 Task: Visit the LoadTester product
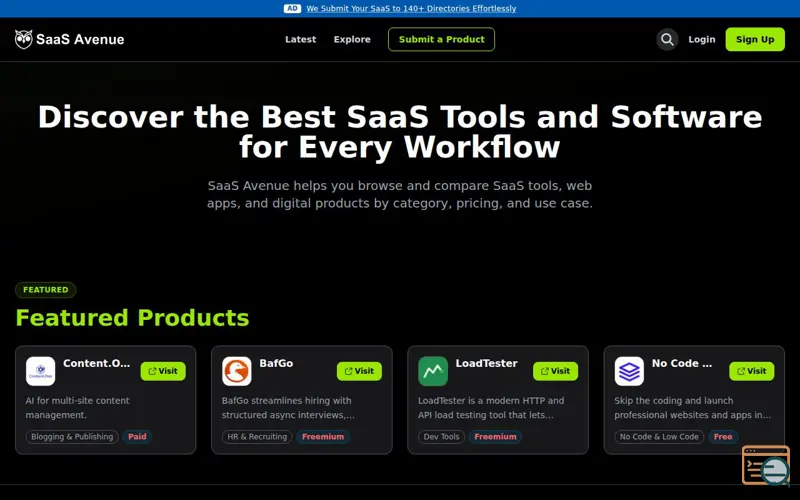tap(556, 371)
